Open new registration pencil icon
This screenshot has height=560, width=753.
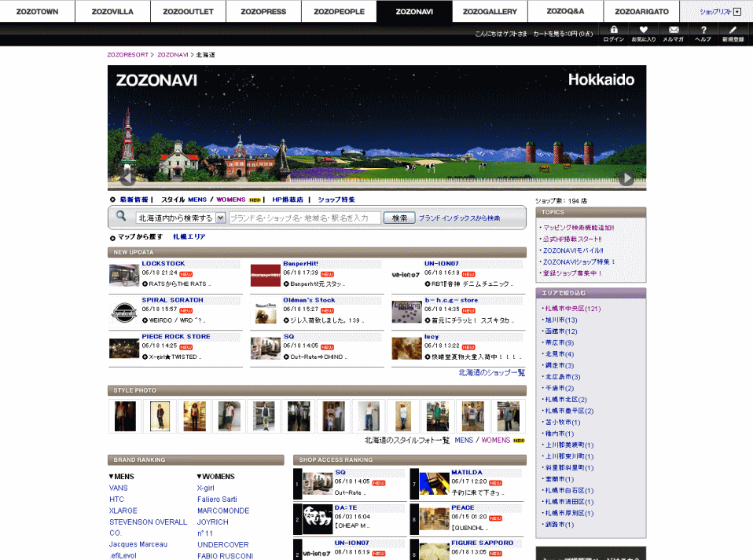pyautogui.click(x=733, y=34)
